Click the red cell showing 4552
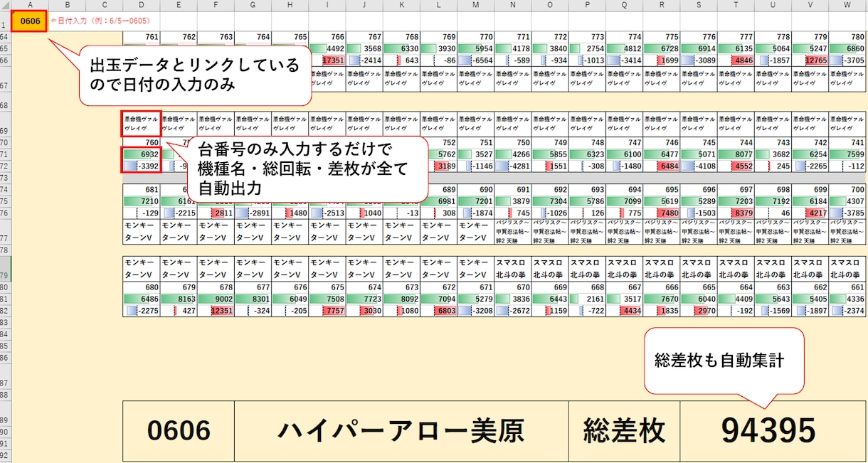Image resolution: width=868 pixels, height=463 pixels. point(736,166)
